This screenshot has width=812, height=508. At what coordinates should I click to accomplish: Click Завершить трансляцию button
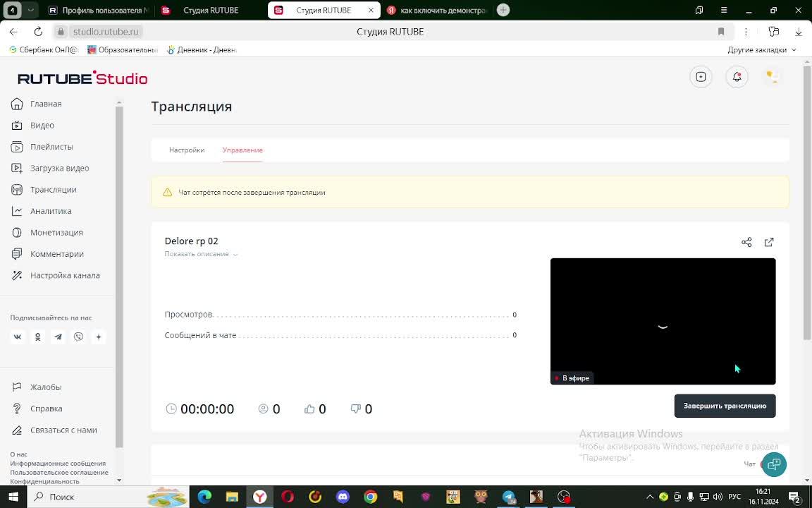pyautogui.click(x=725, y=406)
